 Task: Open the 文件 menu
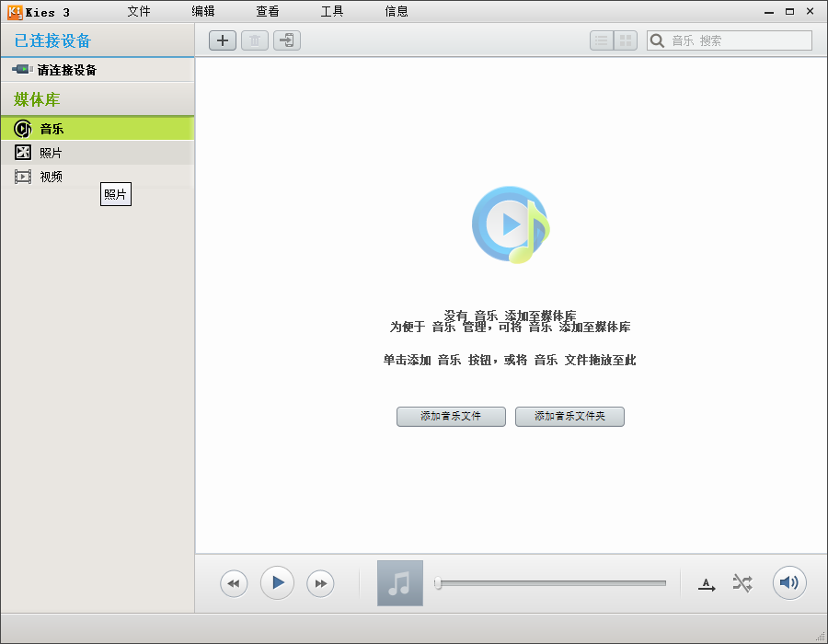coord(139,11)
